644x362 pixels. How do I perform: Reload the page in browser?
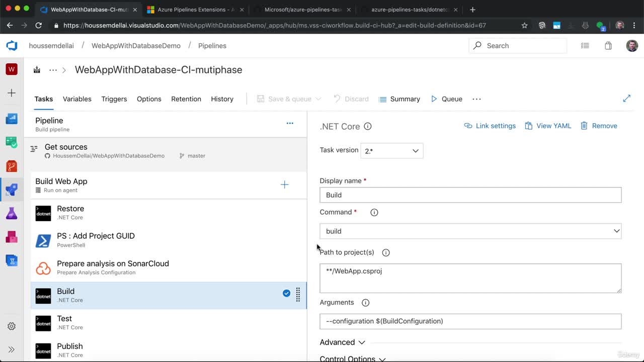point(39,25)
